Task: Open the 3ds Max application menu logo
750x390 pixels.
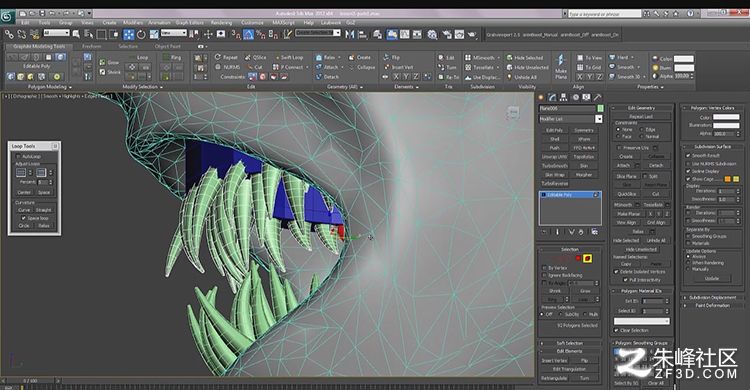Action: (x=7, y=17)
